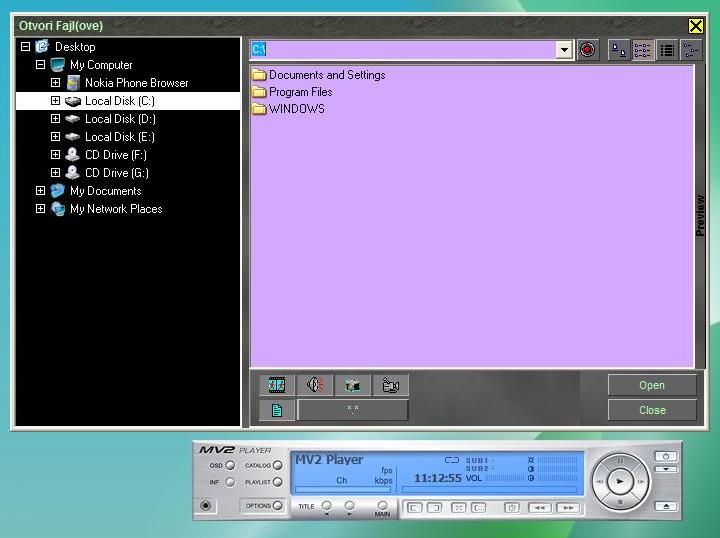Toggle the OSD button on MV2 Player

coord(230,465)
